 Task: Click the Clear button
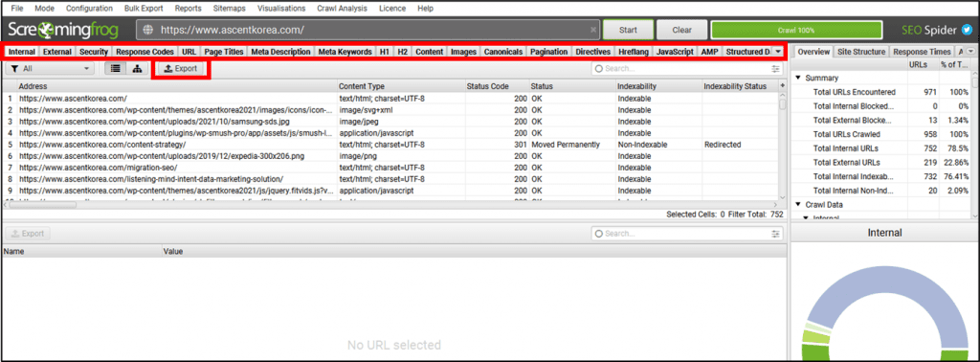coord(681,30)
